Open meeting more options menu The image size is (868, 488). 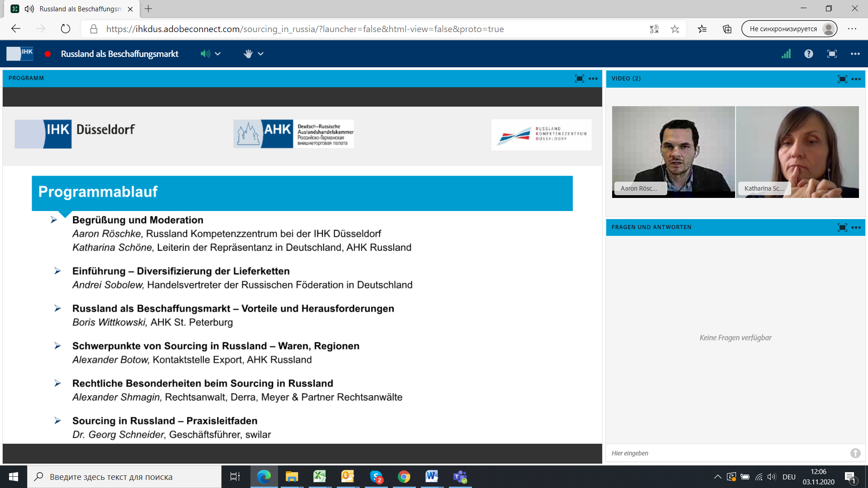coord(855,54)
